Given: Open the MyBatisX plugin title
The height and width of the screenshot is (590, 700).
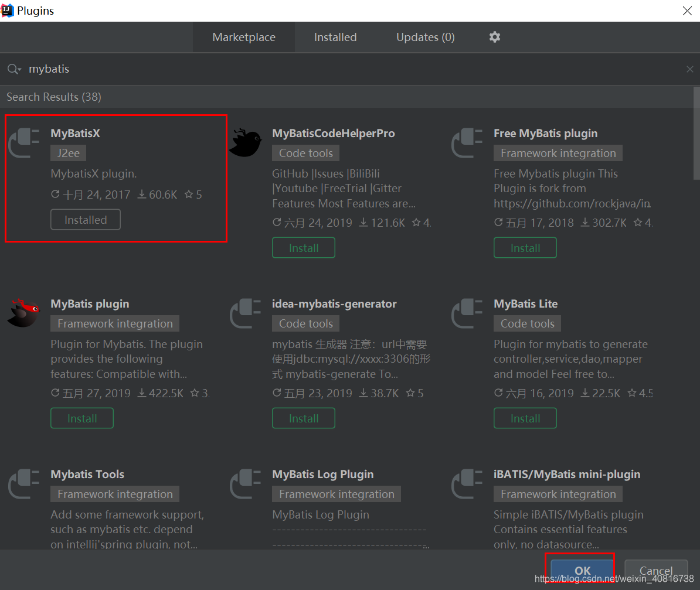Looking at the screenshot, I should (x=76, y=133).
